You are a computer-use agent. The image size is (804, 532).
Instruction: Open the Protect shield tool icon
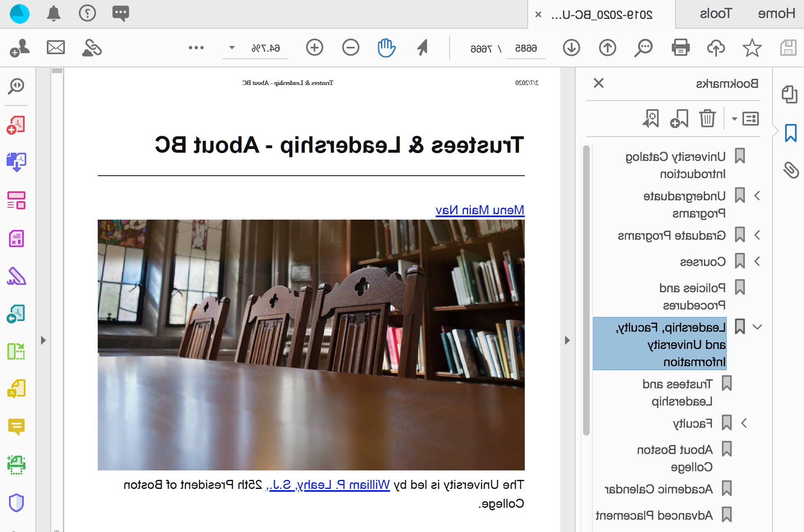pyautogui.click(x=16, y=503)
